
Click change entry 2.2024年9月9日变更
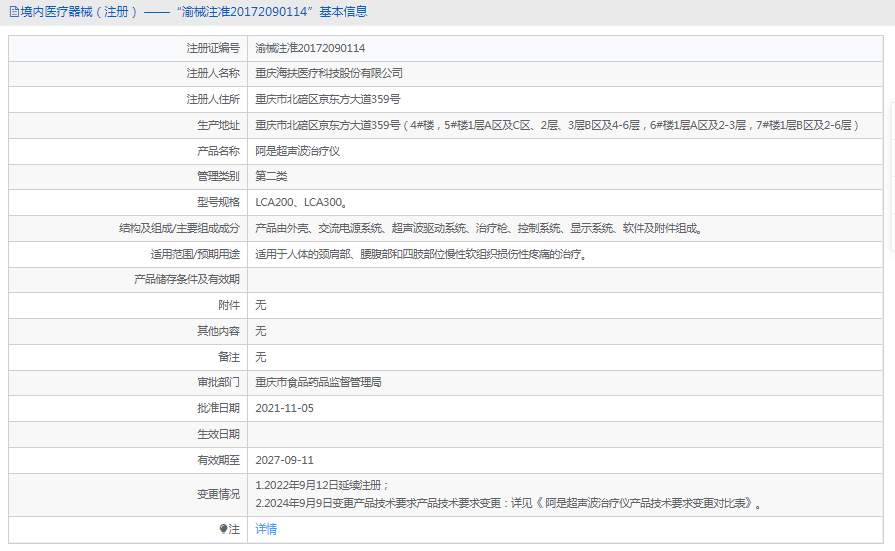coord(508,503)
